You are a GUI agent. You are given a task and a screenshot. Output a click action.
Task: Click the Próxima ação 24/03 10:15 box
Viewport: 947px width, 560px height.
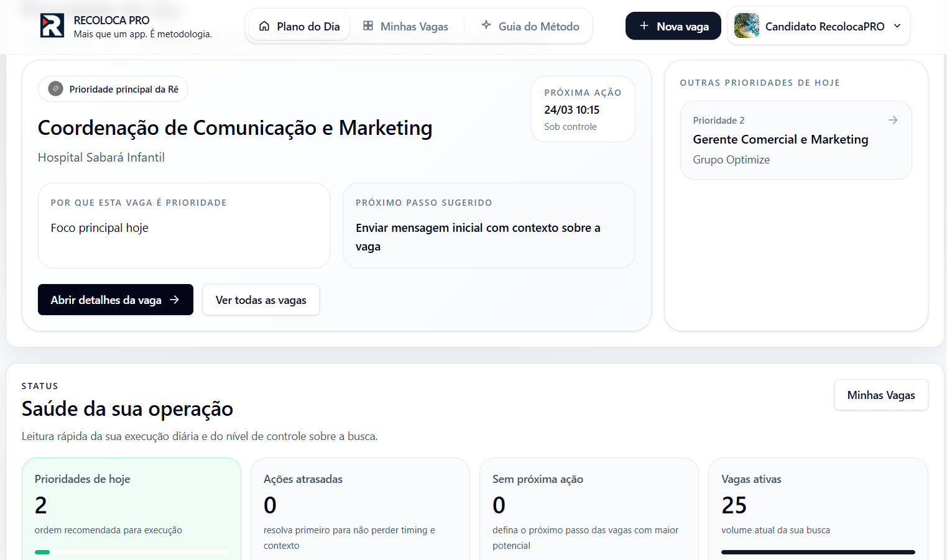(583, 109)
